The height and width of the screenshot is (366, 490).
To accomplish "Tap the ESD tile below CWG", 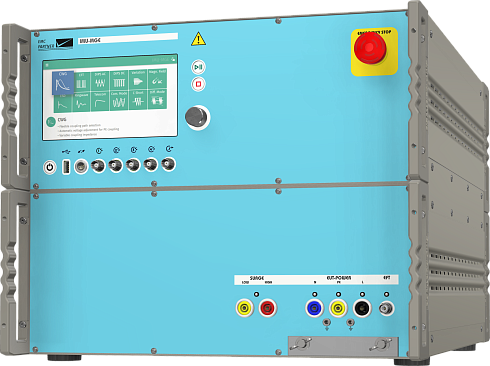I will point(63,103).
